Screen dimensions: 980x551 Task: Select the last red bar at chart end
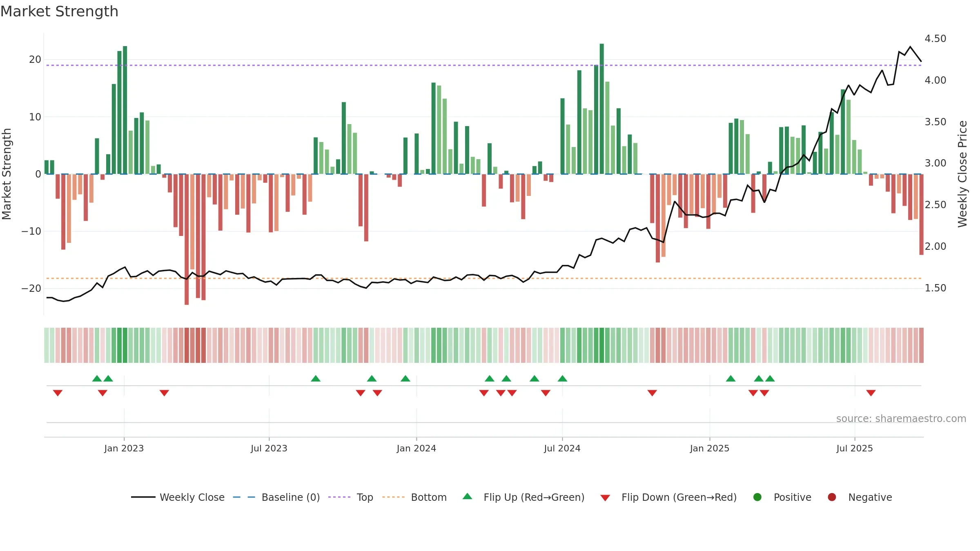pos(922,215)
